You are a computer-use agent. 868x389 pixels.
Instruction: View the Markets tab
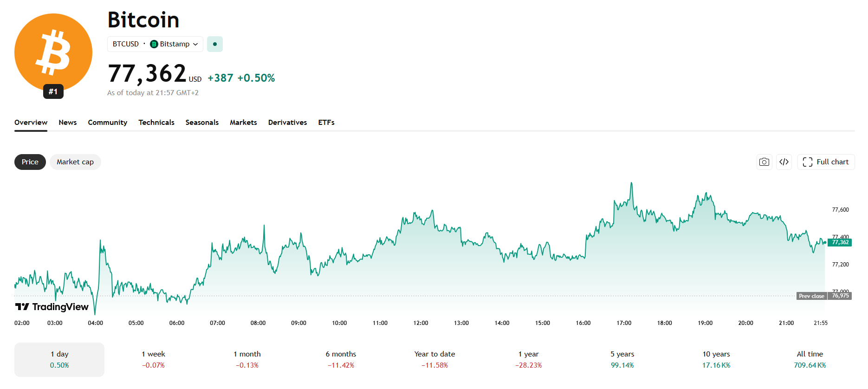pyautogui.click(x=243, y=123)
